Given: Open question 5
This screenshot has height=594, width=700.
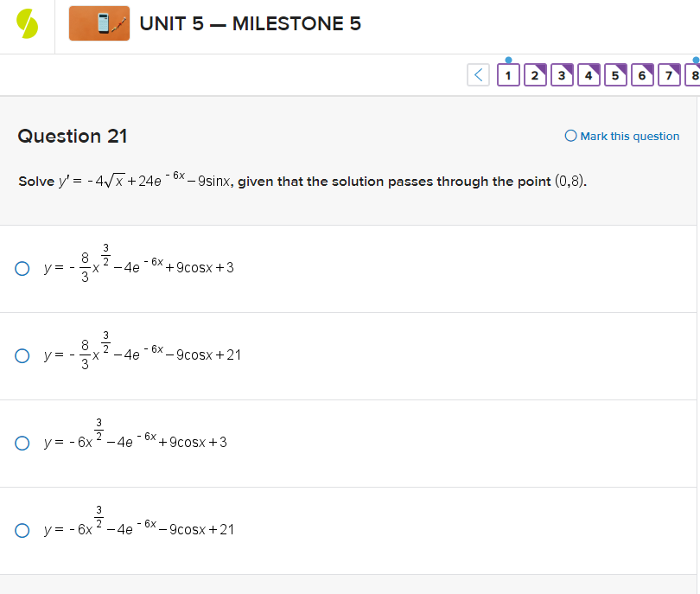Looking at the screenshot, I should point(615,75).
